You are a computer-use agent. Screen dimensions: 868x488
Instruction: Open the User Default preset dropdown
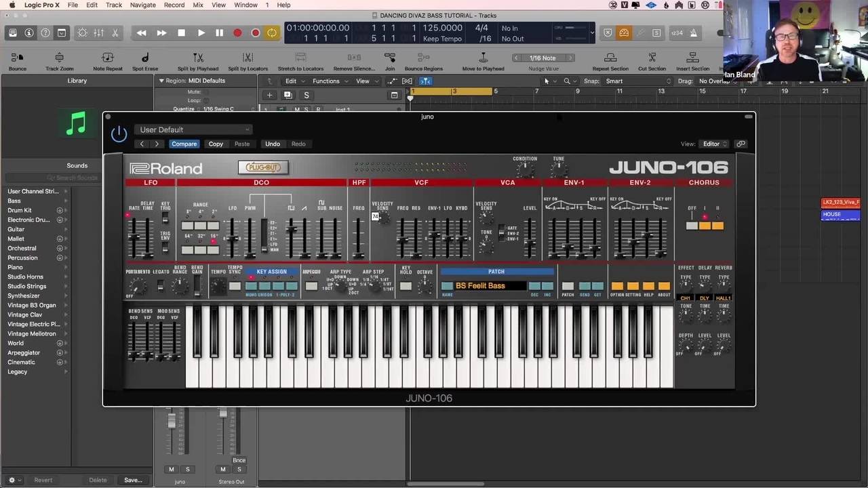[x=193, y=129]
